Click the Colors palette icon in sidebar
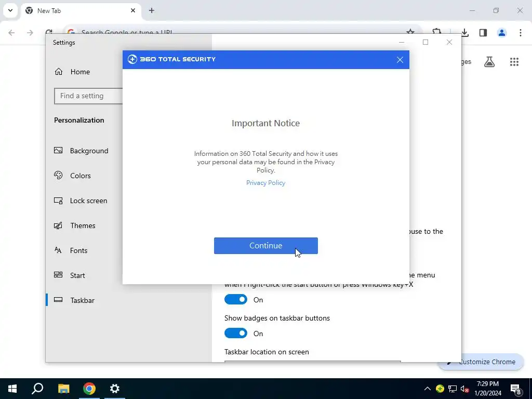Image resolution: width=532 pixels, height=399 pixels. coord(58,175)
